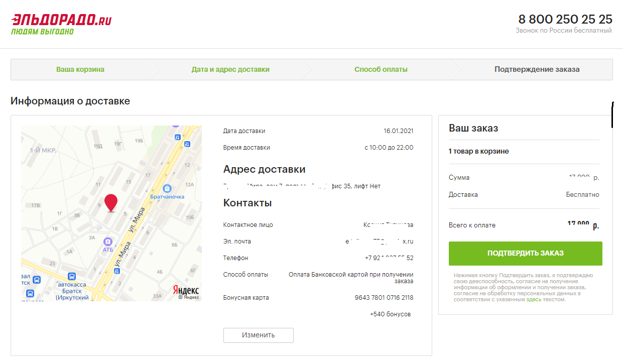Click building 12А on the map

point(189,184)
